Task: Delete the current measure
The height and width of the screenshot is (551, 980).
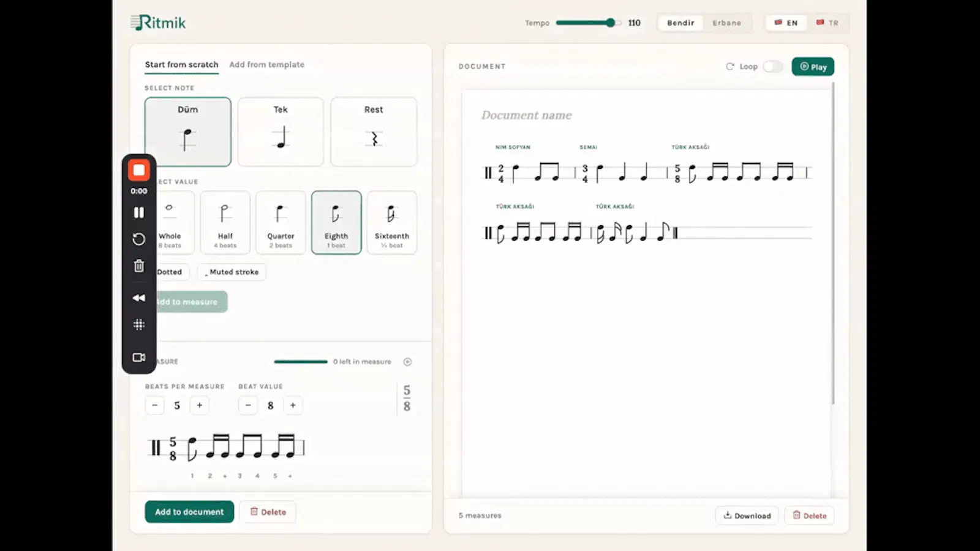Action: pos(268,512)
